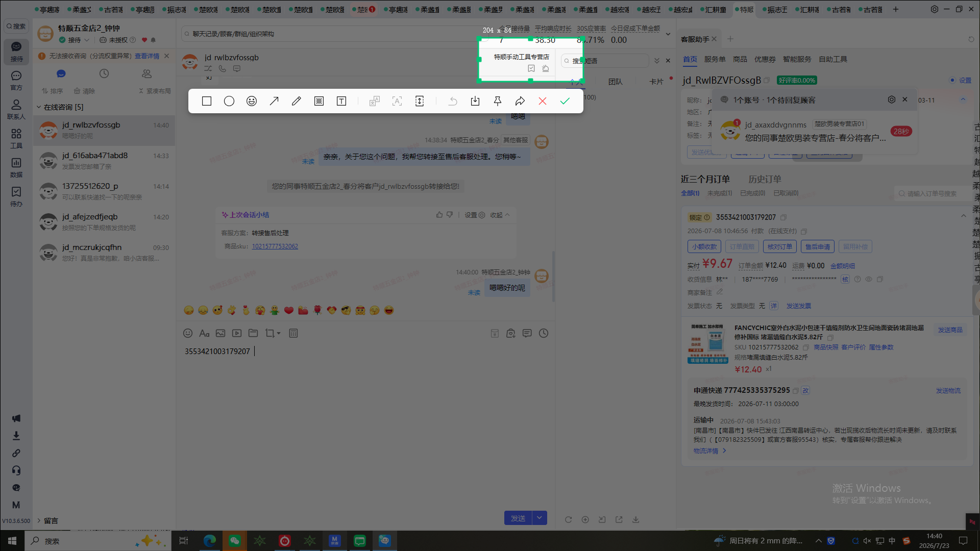Switch to the 优惠券 tab
The height and width of the screenshot is (551, 980).
click(765, 59)
